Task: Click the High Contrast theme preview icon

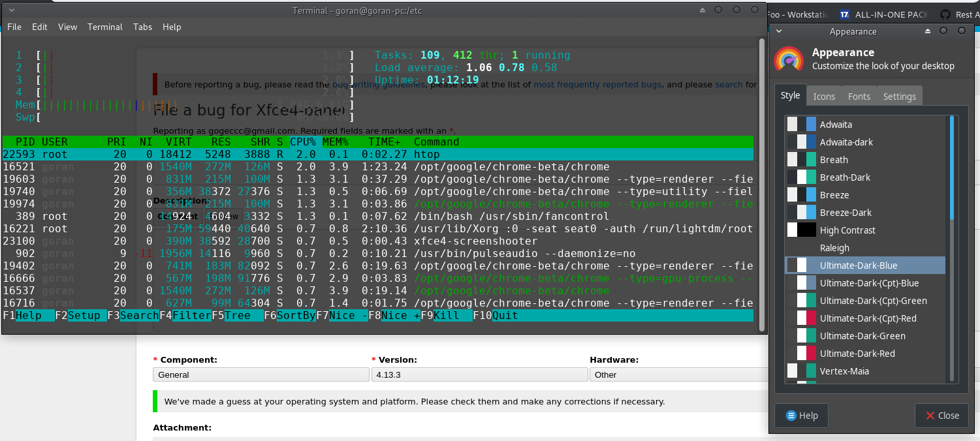Action: (x=802, y=230)
